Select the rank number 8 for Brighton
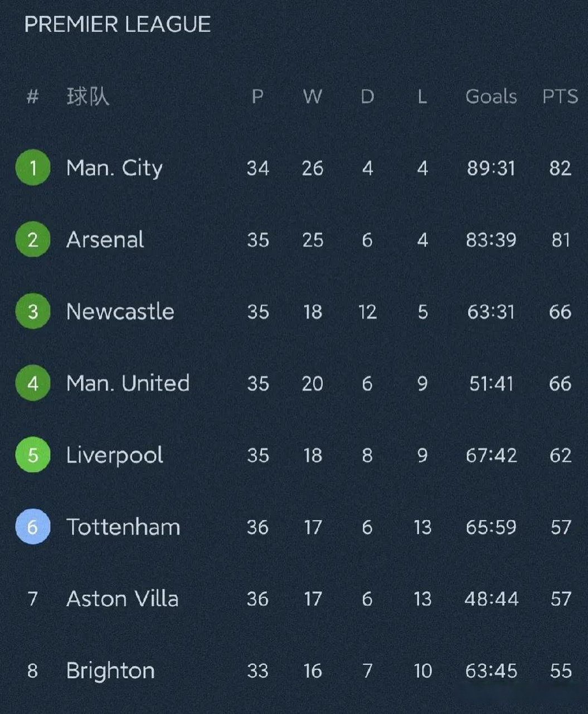Viewport: 588px width, 714px height. (33, 670)
